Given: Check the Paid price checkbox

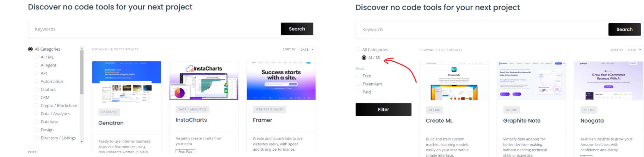Looking at the screenshot, I should [358, 92].
